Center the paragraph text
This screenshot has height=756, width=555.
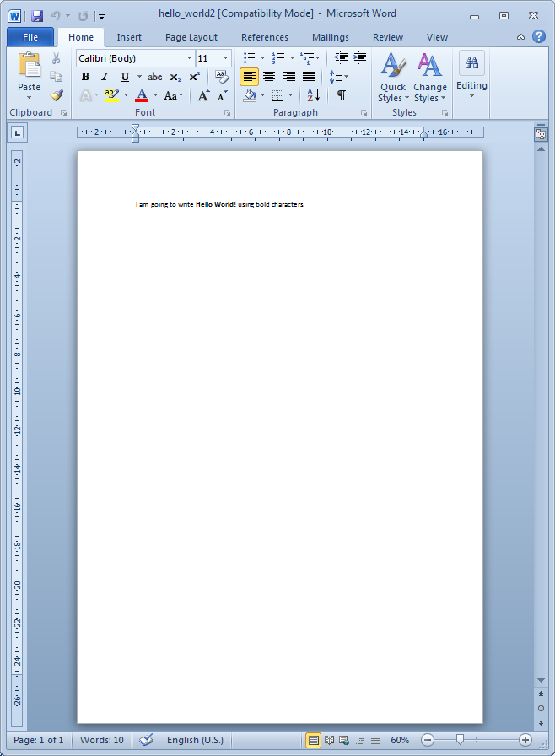point(269,77)
